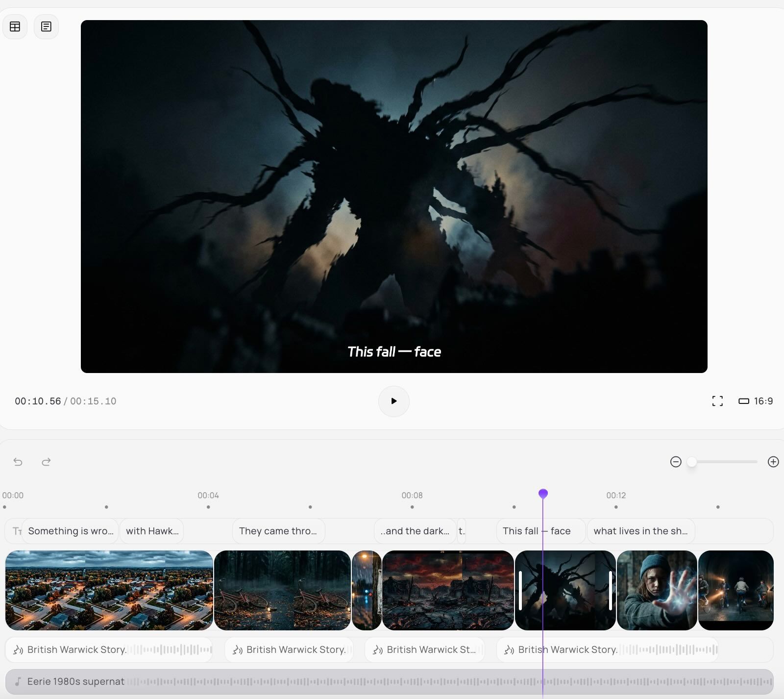Screen dimensions: 784x699
Task: Click the 00:08 mark on timeline ruler
Action: click(x=412, y=496)
